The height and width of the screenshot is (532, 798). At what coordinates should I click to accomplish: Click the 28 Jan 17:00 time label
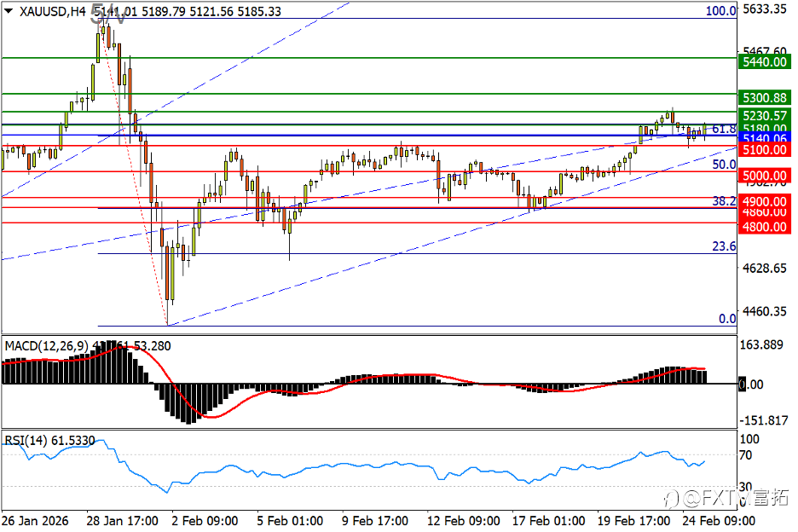[122, 521]
